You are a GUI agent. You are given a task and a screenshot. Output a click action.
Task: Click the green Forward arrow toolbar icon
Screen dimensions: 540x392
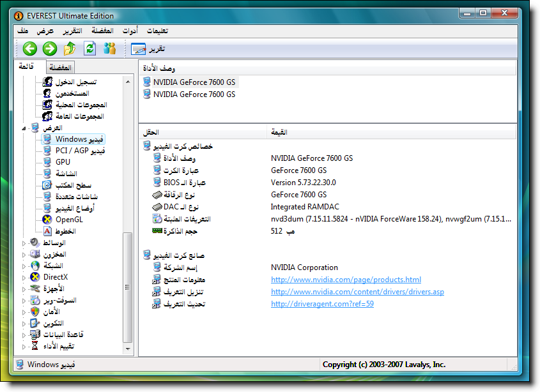pyautogui.click(x=50, y=49)
